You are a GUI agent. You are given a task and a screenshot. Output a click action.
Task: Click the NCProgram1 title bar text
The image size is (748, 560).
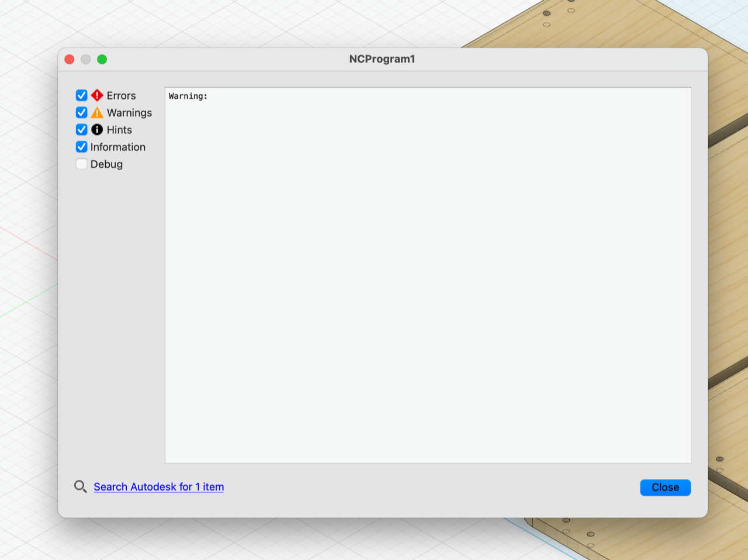coord(382,58)
